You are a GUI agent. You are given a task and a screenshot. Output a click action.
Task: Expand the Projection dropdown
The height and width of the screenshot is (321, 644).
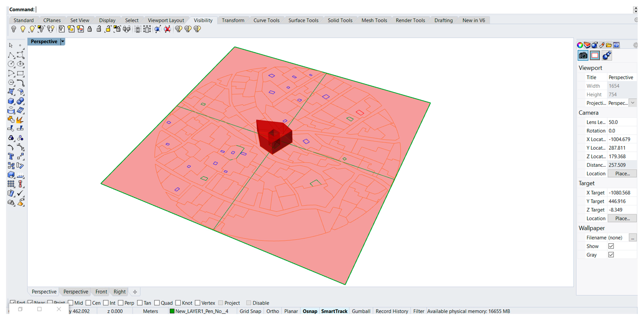[632, 103]
